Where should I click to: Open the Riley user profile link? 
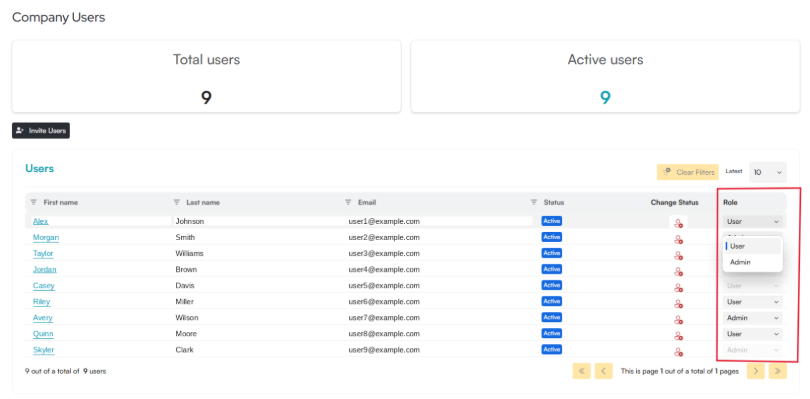point(41,301)
